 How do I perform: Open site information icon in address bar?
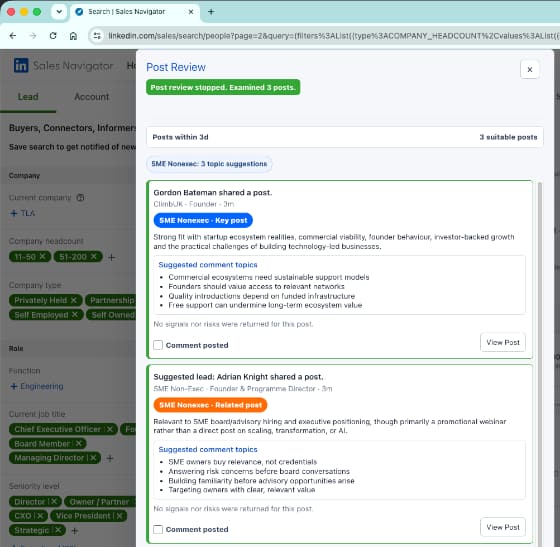(x=97, y=36)
